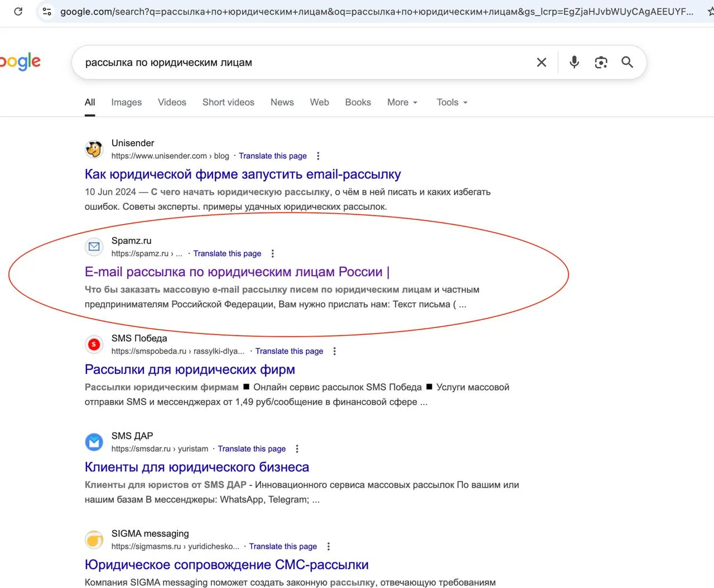Open three-dot options for Unisender result

click(x=318, y=156)
